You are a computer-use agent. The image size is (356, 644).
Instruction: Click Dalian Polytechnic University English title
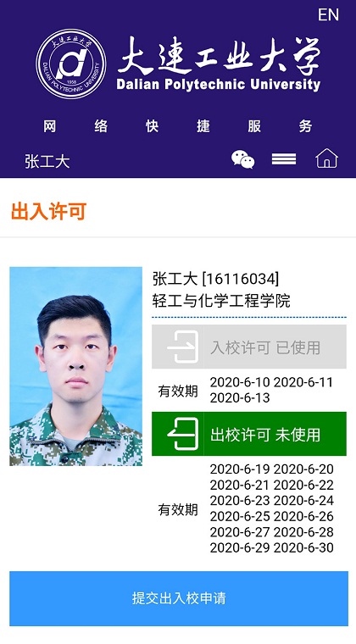[x=219, y=85]
